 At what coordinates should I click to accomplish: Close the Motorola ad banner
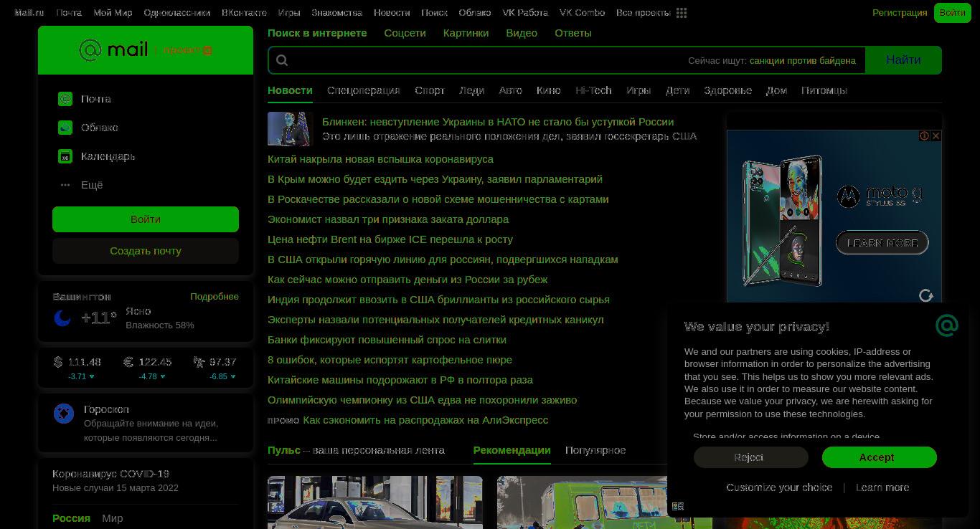[x=936, y=135]
